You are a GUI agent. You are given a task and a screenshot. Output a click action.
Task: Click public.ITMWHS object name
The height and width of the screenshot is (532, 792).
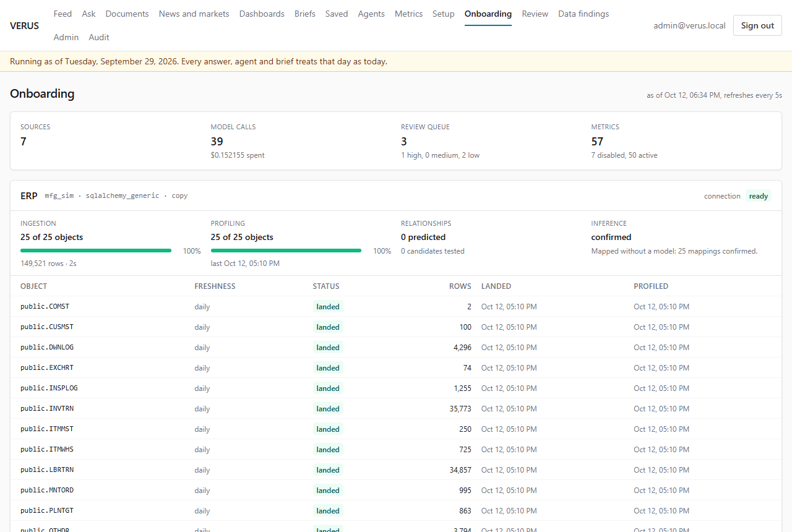(x=47, y=449)
